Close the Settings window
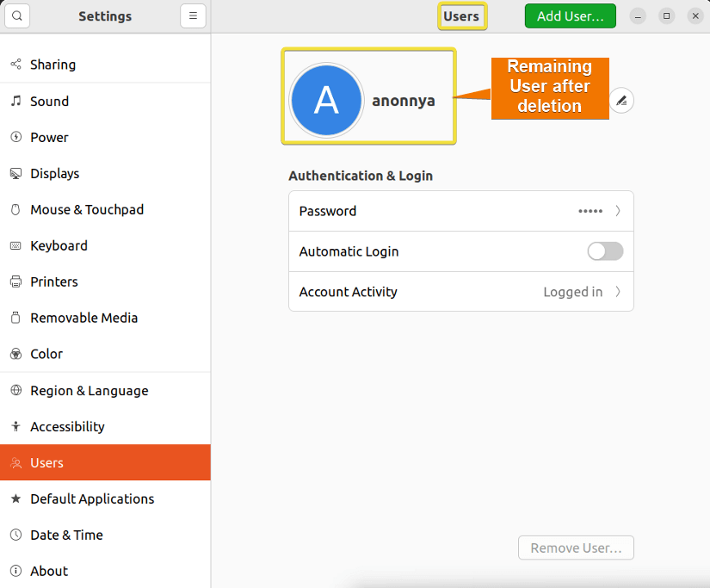 pos(695,16)
